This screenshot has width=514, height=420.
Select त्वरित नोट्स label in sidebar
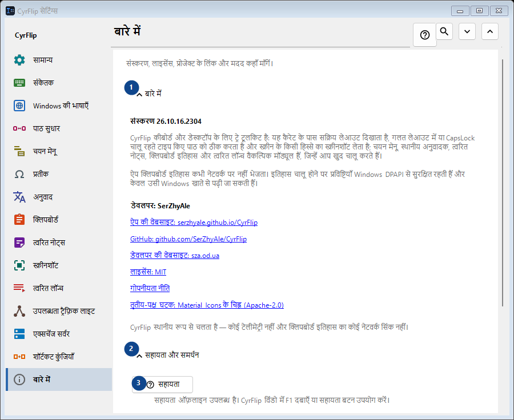pyautogui.click(x=49, y=243)
